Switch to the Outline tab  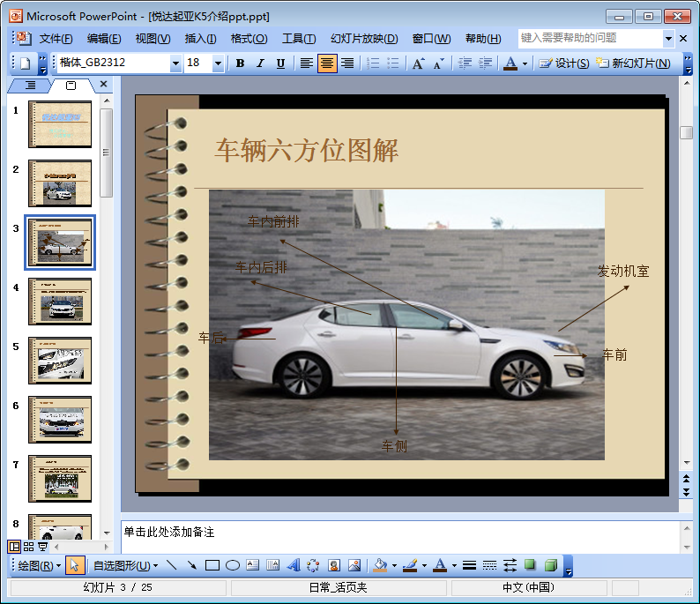30,86
